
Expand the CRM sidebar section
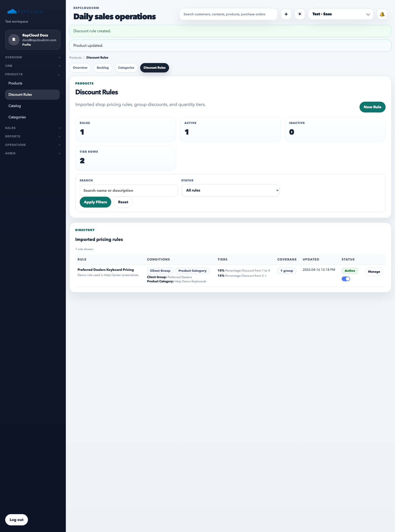point(32,66)
